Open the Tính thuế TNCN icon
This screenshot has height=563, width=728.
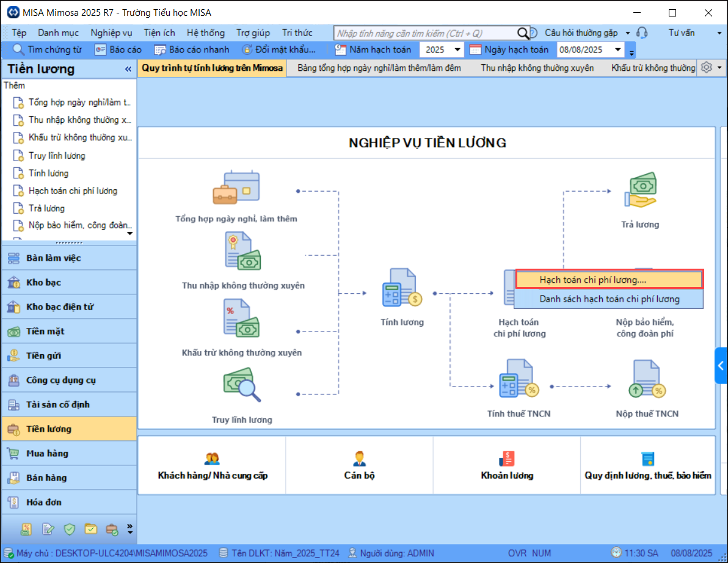[x=519, y=378]
